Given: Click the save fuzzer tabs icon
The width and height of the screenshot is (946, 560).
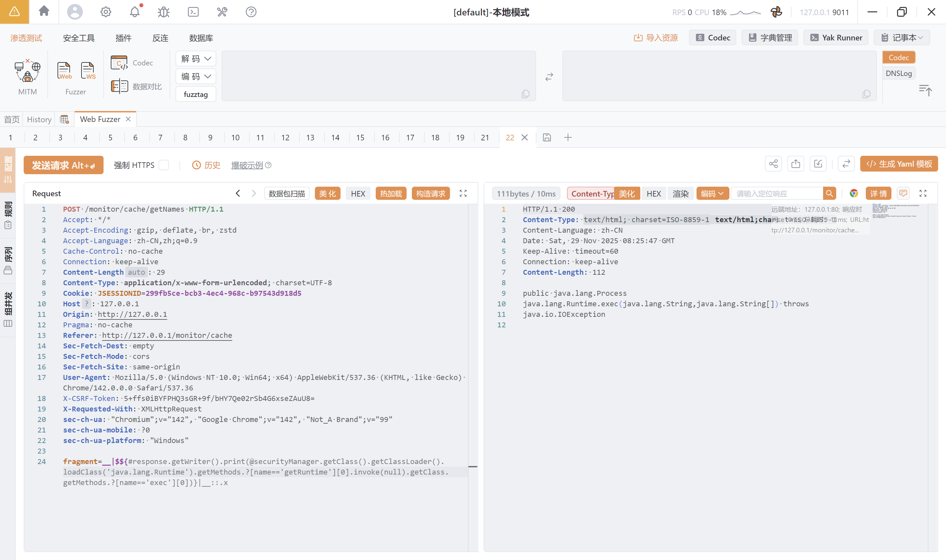Looking at the screenshot, I should (547, 137).
